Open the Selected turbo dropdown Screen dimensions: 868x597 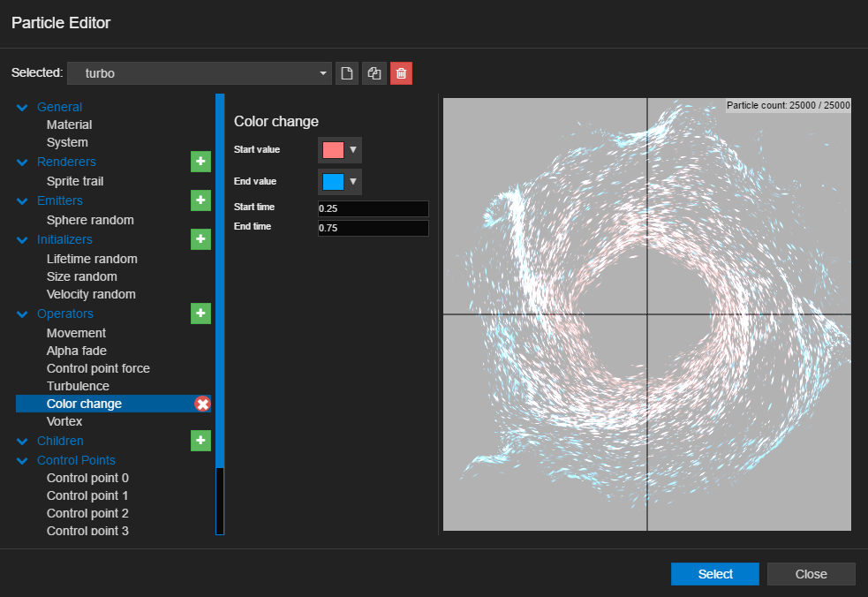click(198, 73)
